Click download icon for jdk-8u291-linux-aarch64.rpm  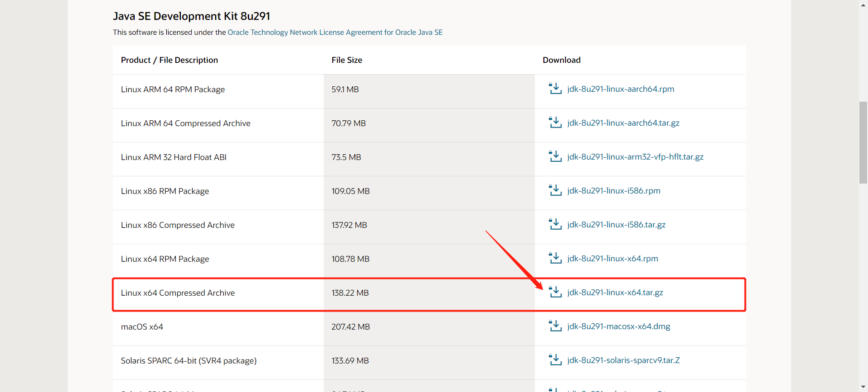555,89
